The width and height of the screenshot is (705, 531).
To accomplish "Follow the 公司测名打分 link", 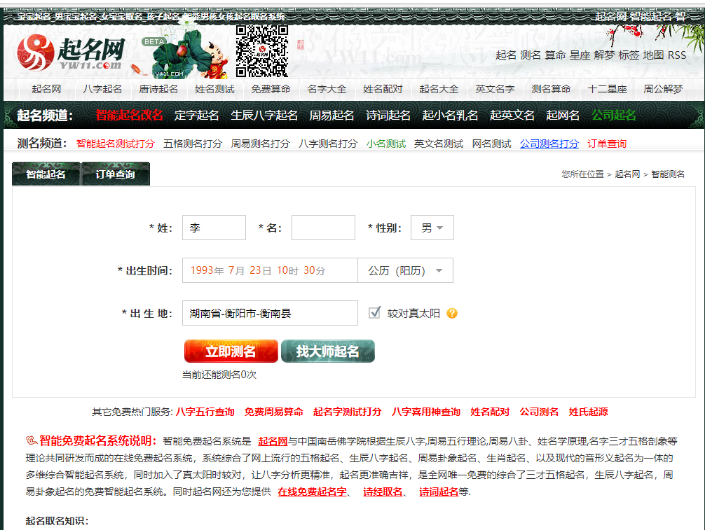I will coord(549,143).
